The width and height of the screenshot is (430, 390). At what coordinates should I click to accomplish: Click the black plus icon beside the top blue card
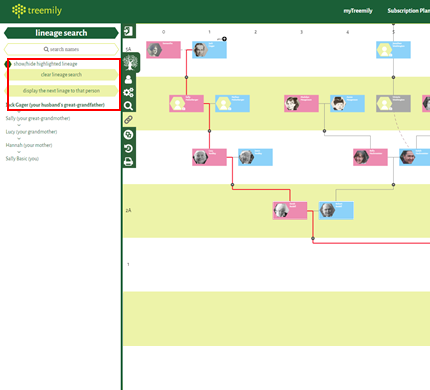click(224, 39)
